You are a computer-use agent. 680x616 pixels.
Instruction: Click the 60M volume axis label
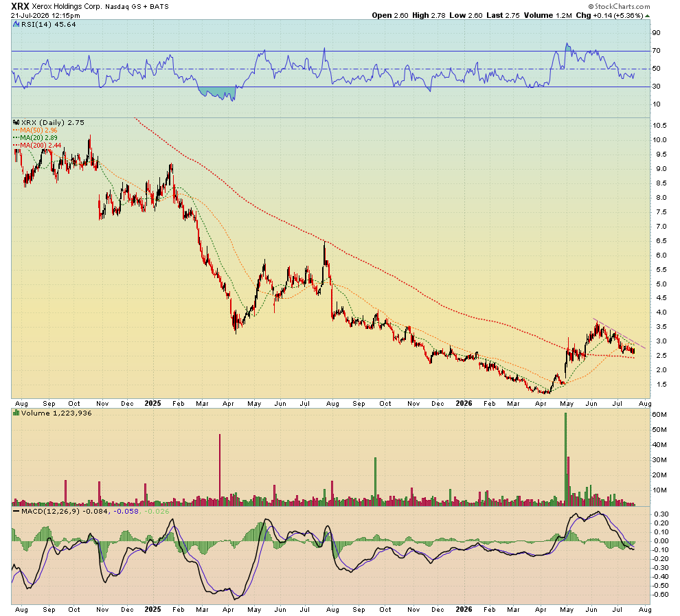point(659,414)
